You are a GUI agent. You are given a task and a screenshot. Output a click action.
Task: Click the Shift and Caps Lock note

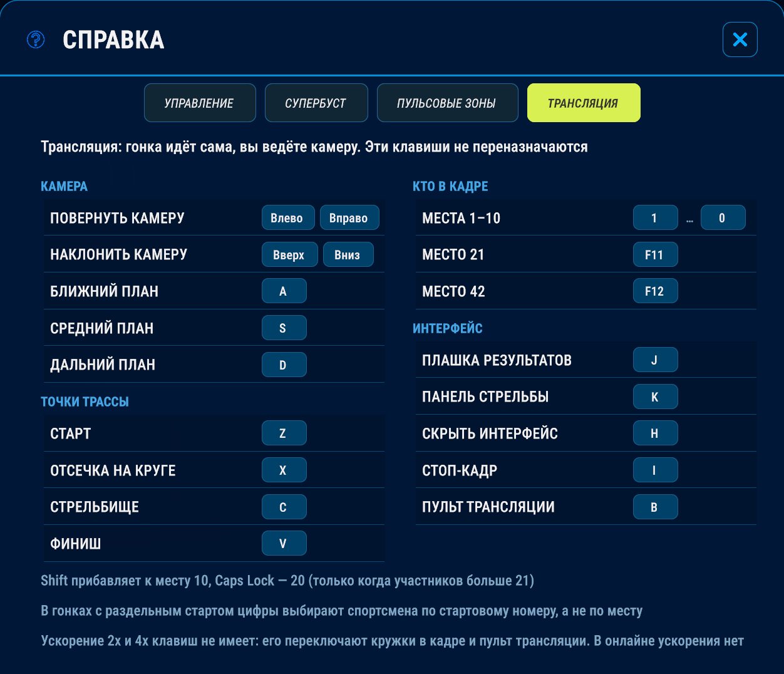tap(287, 581)
